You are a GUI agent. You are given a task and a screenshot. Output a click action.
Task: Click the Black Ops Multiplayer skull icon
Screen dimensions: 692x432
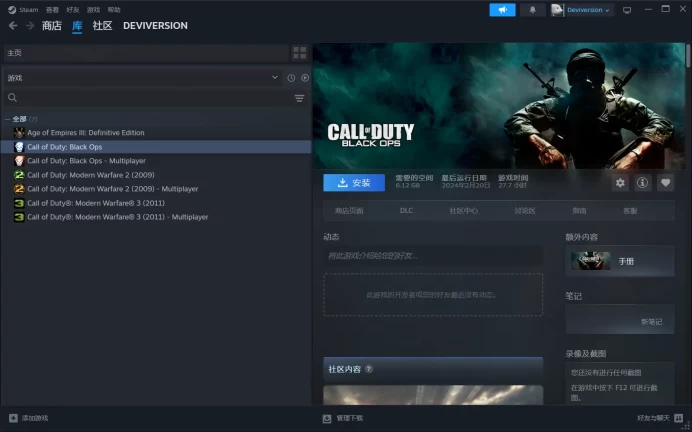tap(19, 161)
